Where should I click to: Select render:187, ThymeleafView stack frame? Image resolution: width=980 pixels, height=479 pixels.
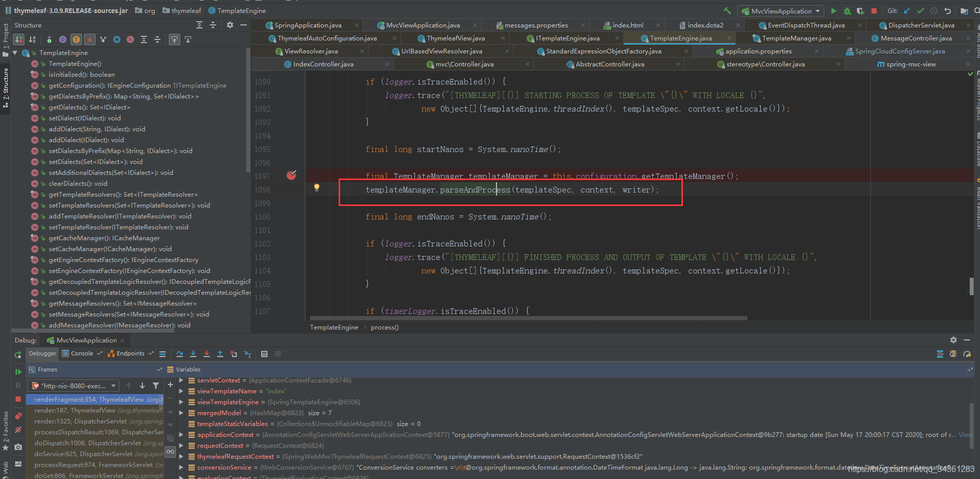(x=95, y=410)
